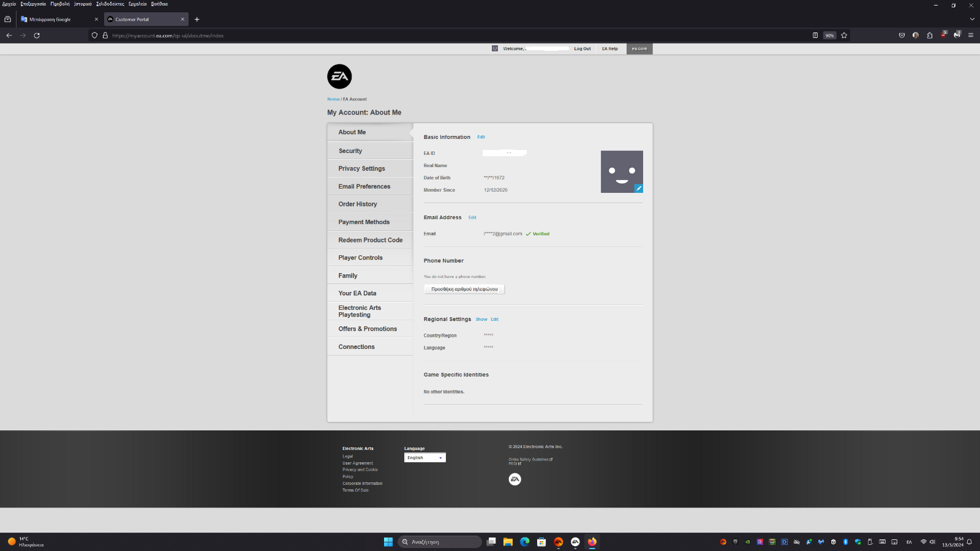Open the Legal link in the footer
Viewport: 980px width, 551px height.
point(348,457)
